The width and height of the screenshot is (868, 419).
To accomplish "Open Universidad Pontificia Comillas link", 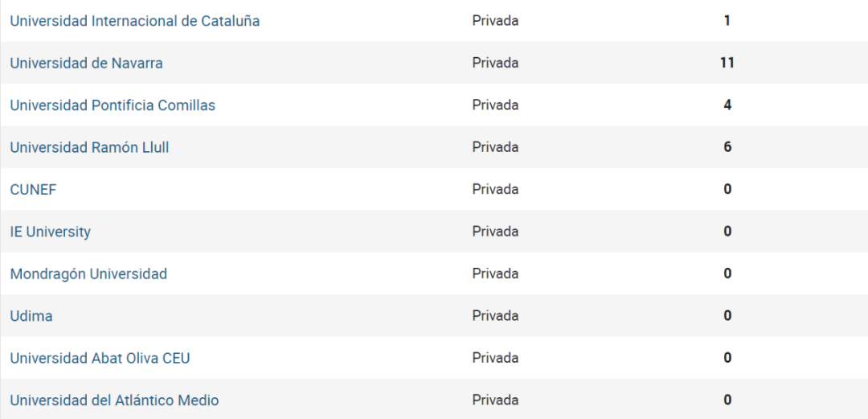I will pyautogui.click(x=113, y=105).
